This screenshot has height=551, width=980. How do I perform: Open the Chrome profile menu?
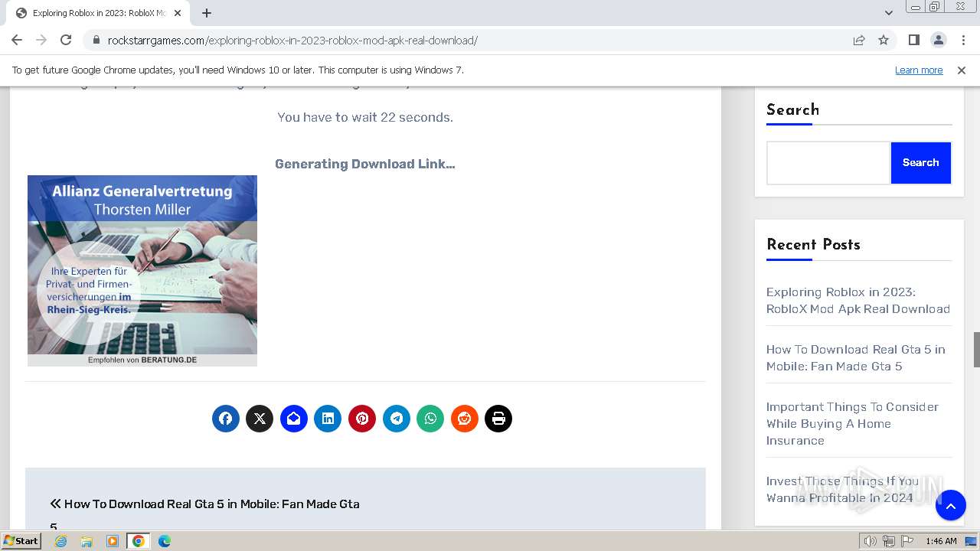[938, 40]
